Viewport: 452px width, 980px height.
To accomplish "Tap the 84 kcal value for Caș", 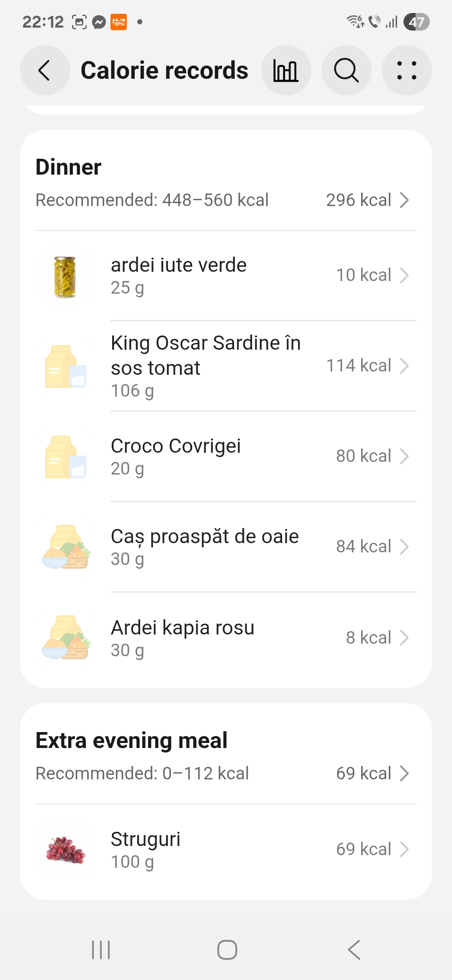I will (363, 547).
